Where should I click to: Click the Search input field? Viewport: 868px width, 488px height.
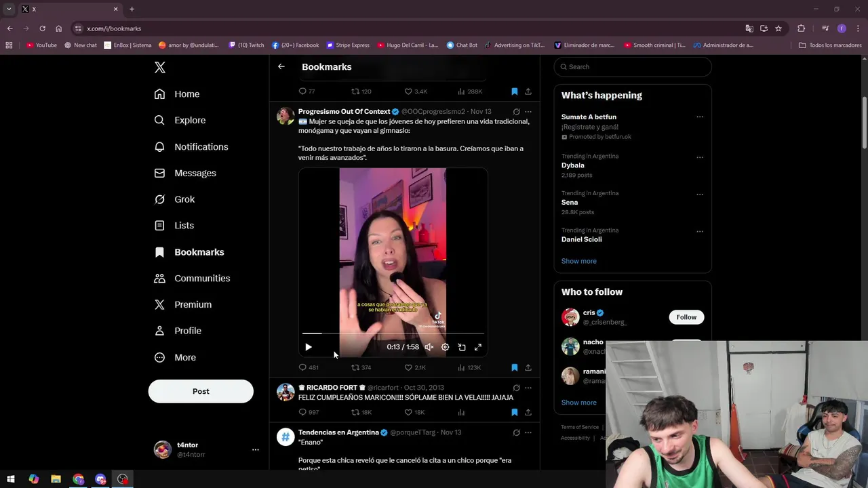click(633, 66)
